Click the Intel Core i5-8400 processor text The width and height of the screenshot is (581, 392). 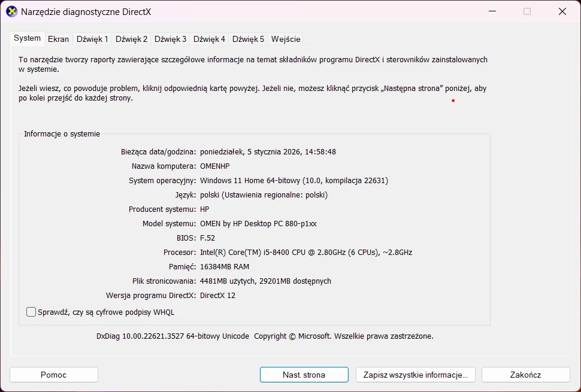click(305, 252)
